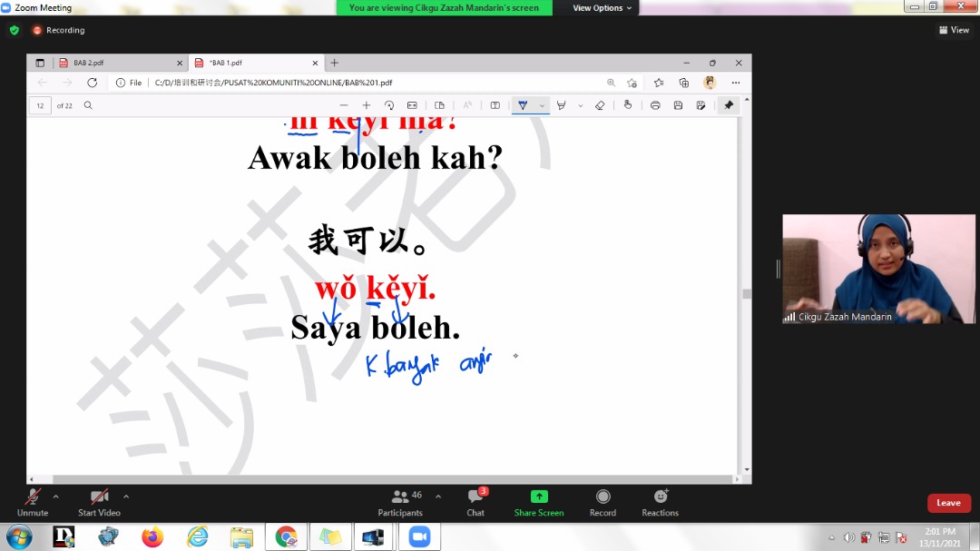980x551 pixels.
Task: Close the BAB 2.pdf tab
Action: pos(180,64)
